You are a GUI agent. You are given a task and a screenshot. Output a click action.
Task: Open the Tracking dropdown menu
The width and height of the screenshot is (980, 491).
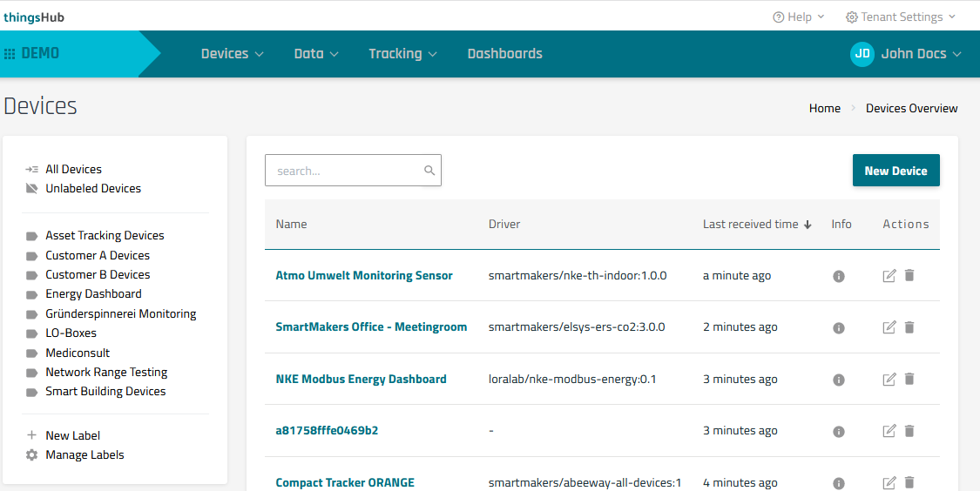(402, 54)
